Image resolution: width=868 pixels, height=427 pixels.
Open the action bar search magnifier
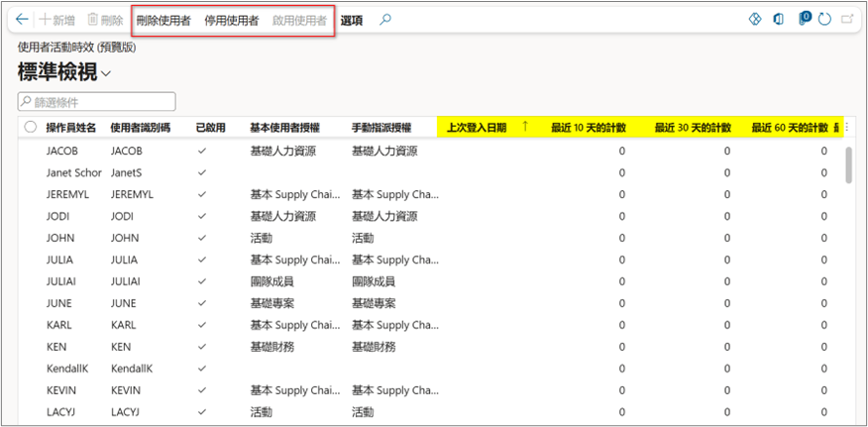385,20
